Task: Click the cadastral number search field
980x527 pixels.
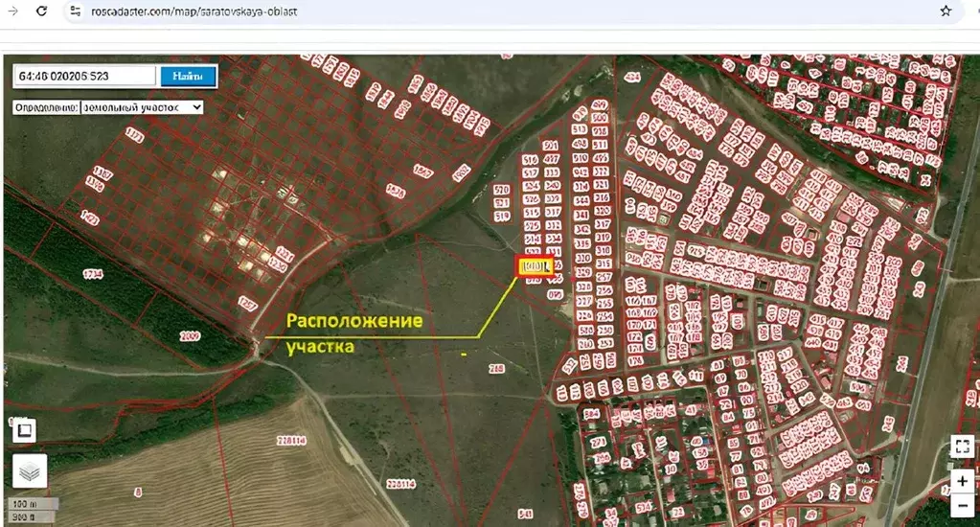Action: point(84,77)
